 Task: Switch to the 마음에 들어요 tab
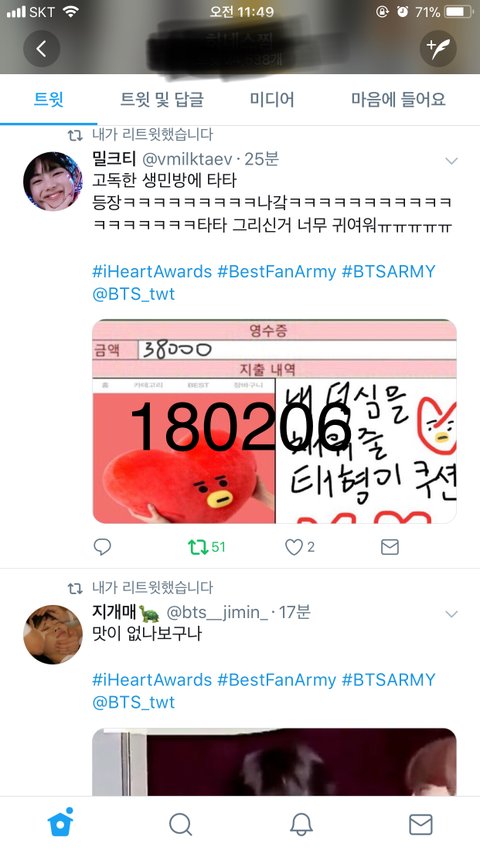tap(398, 100)
